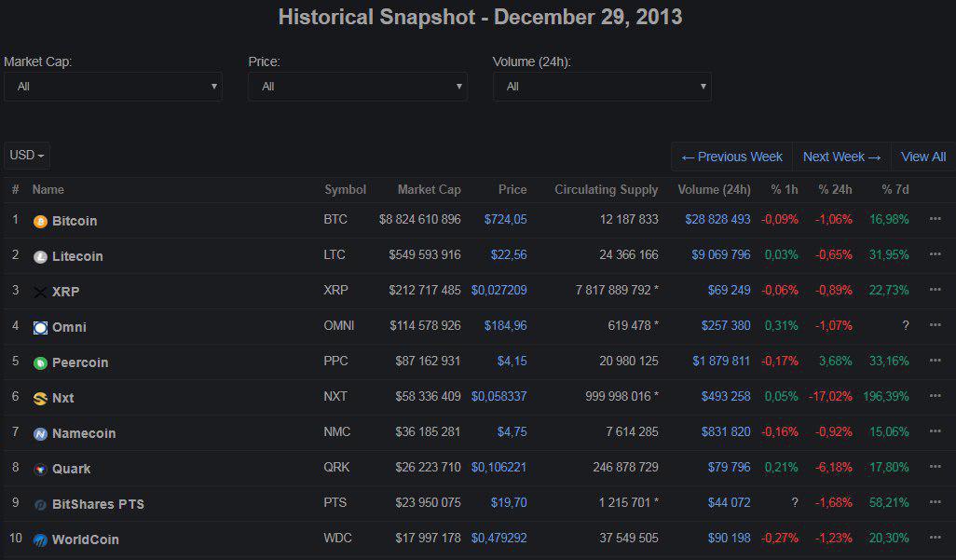Click the Bitcoin coin logo icon

point(40,222)
